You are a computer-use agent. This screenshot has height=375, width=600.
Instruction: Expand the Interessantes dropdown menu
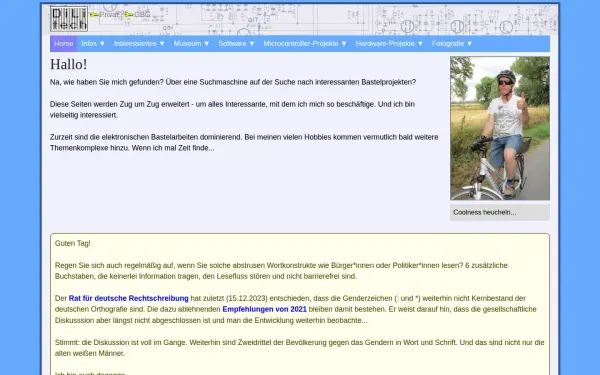click(x=139, y=44)
